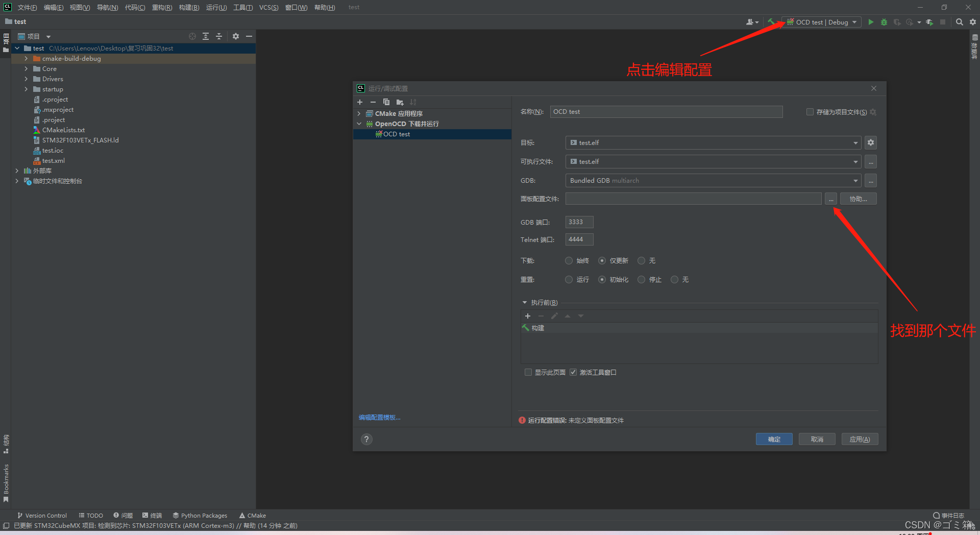Copy configuration icon in dialog toolbar
Screen dimensions: 980x535
pos(386,102)
